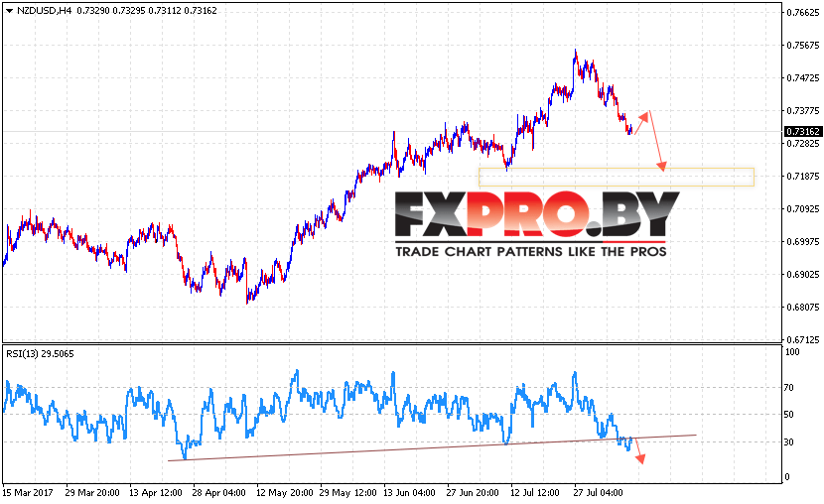
Task: Click the 0.74725 price axis label
Action: point(802,77)
